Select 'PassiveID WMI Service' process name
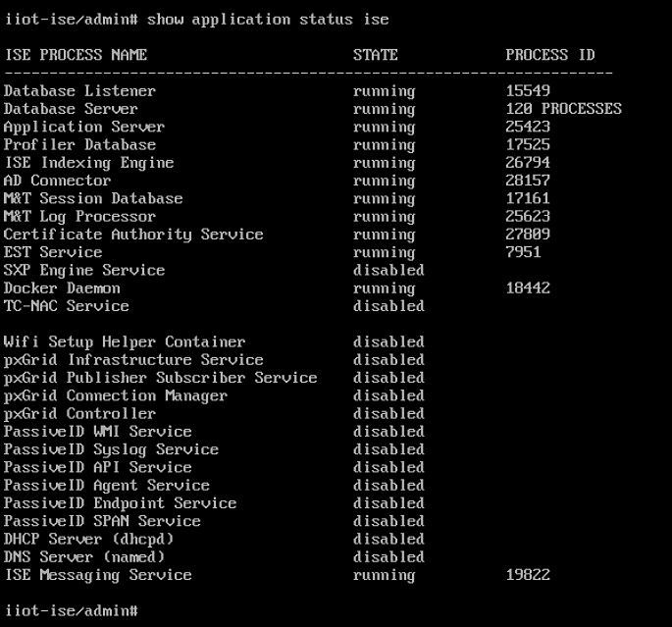 click(98, 432)
